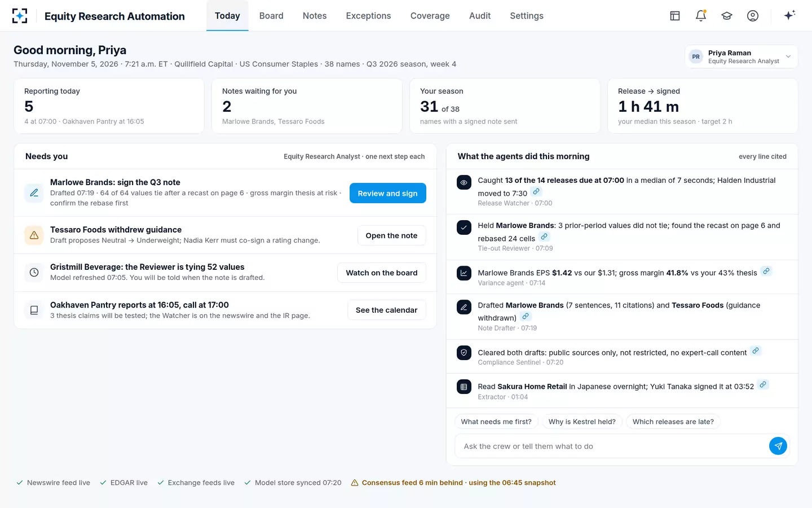Launch the sparkle AI assistant icon
Screen dimensions: 812x508
click(789, 15)
